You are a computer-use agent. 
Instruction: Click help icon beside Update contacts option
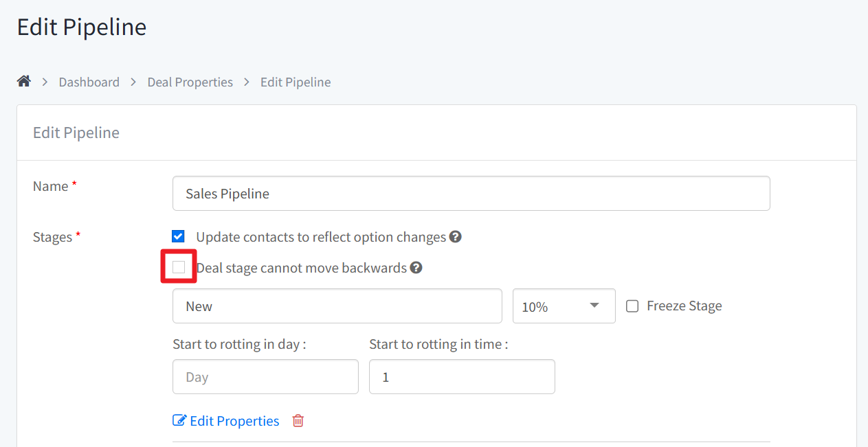click(x=455, y=237)
